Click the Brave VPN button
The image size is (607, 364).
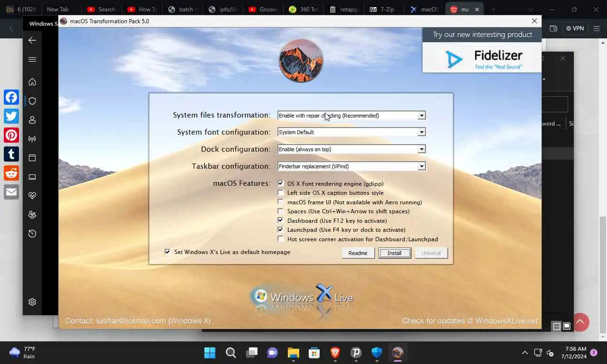pos(575,28)
